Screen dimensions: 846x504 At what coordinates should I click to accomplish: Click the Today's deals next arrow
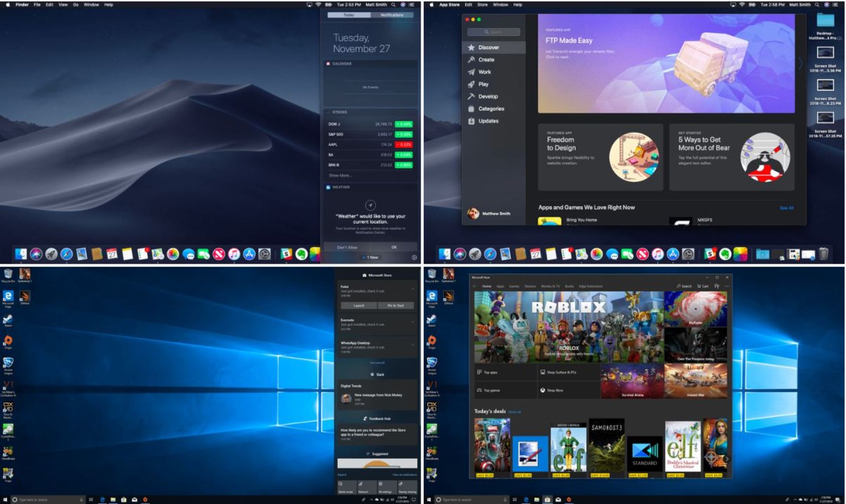point(727,459)
